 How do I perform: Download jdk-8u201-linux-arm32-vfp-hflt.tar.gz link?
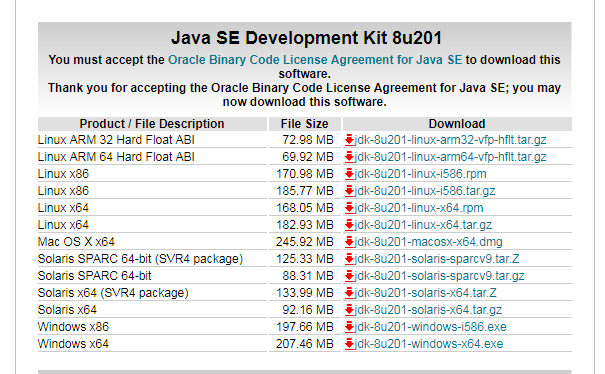pos(450,140)
